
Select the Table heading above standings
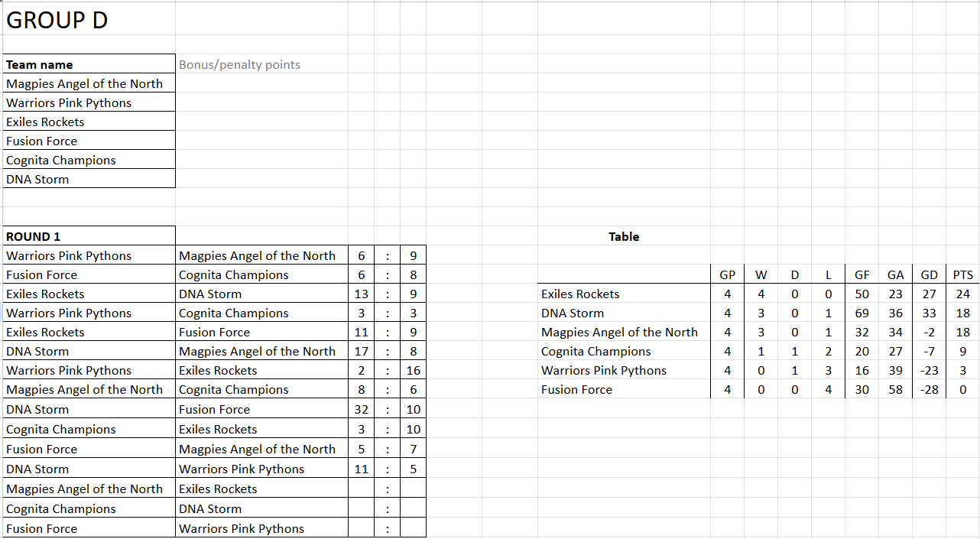point(624,237)
